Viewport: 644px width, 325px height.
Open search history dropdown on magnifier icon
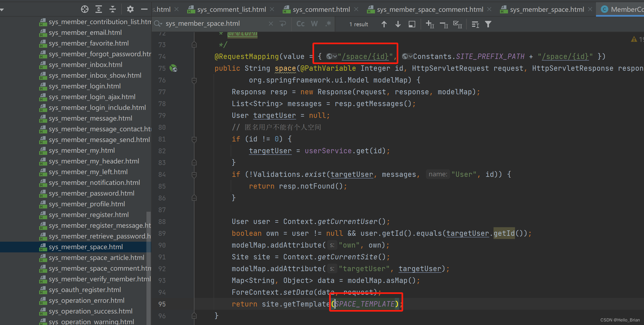158,24
